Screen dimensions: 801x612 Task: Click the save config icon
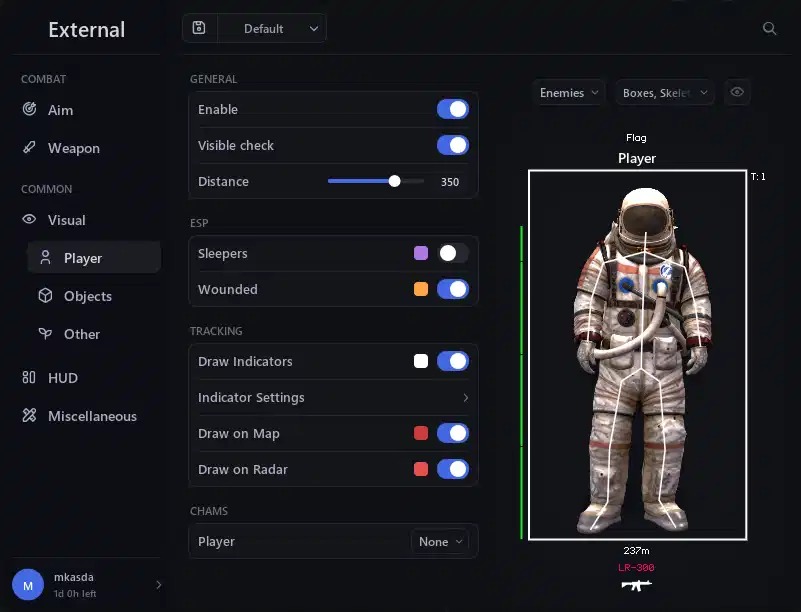click(x=199, y=28)
